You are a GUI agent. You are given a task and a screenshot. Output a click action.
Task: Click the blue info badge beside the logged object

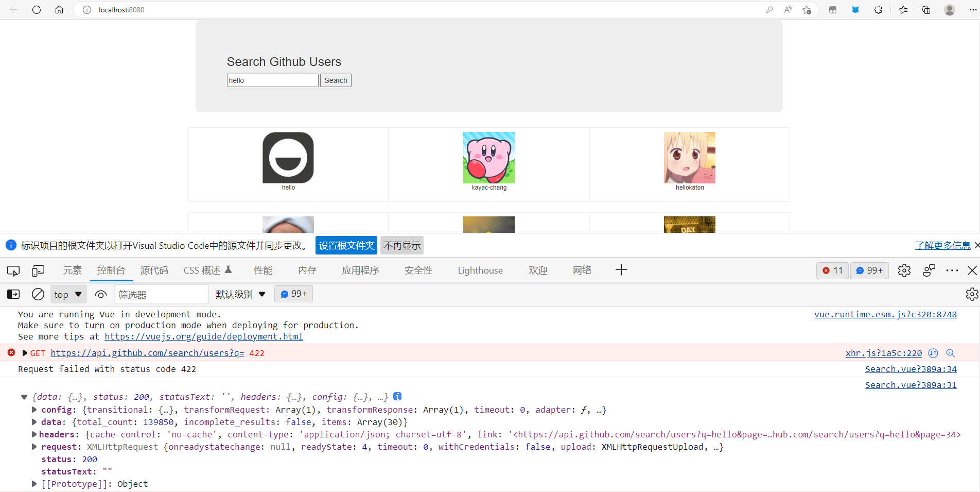(x=397, y=396)
